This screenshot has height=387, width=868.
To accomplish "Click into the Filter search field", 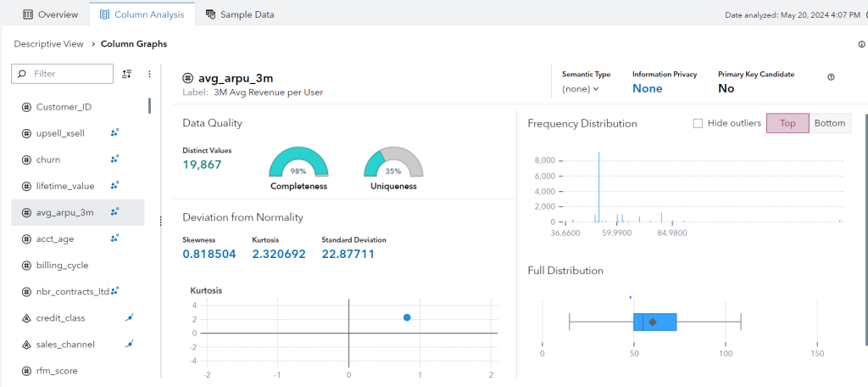I will click(x=70, y=74).
